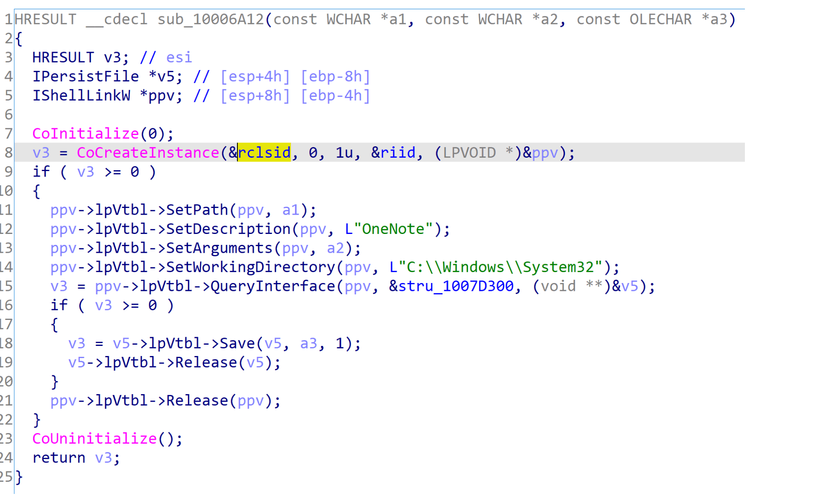Click the riid argument
The width and height of the screenshot is (833, 504).
click(398, 153)
